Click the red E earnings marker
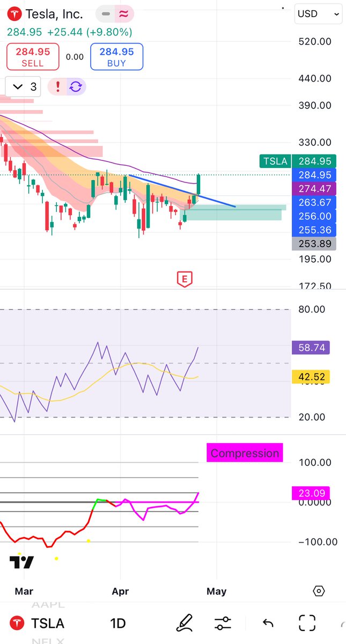This screenshot has height=644, width=346. click(x=185, y=279)
